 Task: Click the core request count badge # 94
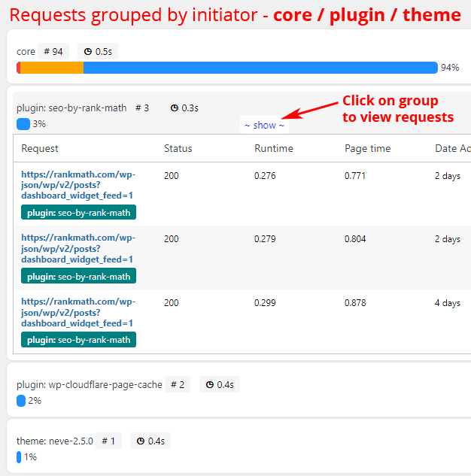(53, 51)
